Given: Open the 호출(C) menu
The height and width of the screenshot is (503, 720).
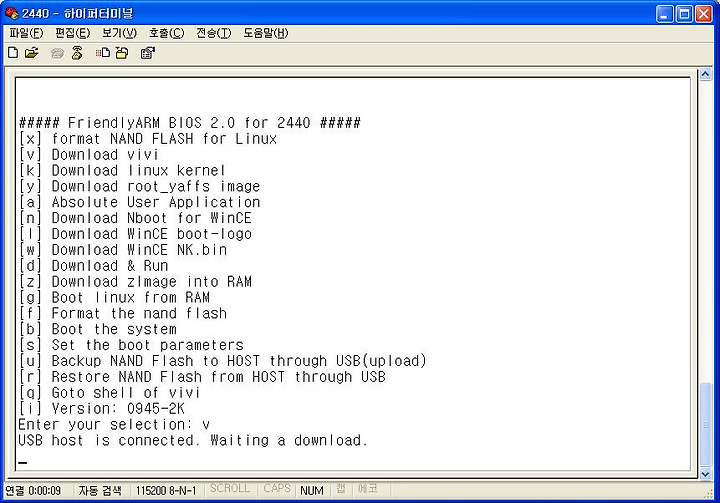Looking at the screenshot, I should tap(166, 33).
